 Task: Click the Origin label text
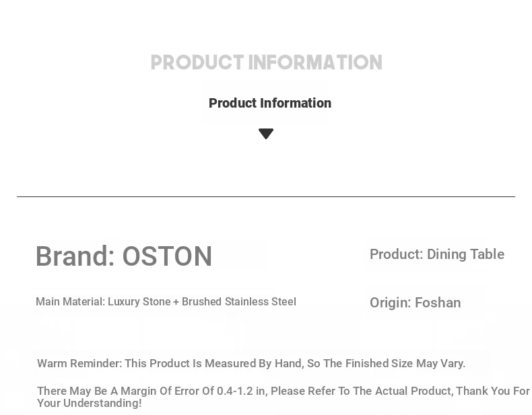pos(390,303)
